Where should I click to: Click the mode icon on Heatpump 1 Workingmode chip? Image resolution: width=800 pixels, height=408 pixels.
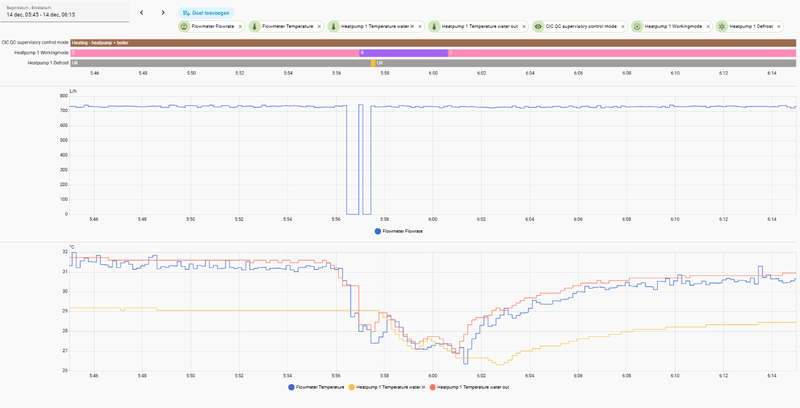[x=637, y=27]
